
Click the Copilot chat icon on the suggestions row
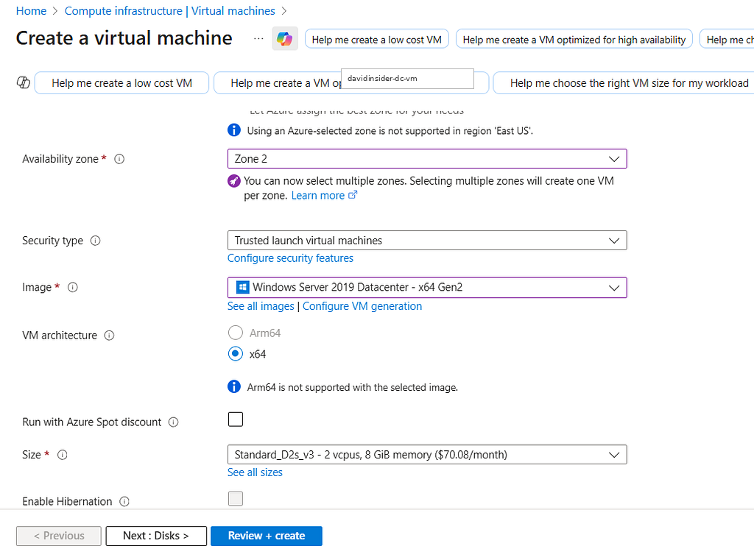click(23, 82)
